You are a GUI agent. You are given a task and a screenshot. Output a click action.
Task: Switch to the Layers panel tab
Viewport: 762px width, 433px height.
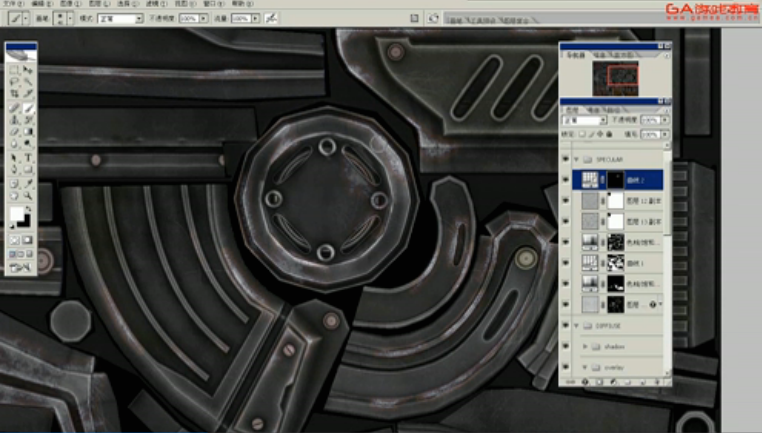[x=572, y=110]
